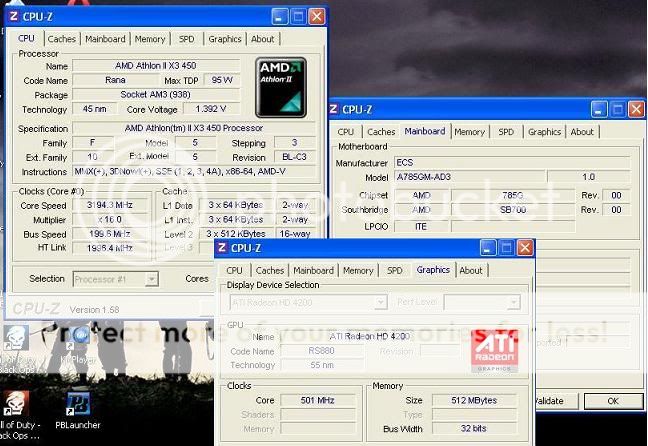Image resolution: width=648 pixels, height=446 pixels.
Task: Open Memory tab in the Graphics window
Action: tap(358, 270)
